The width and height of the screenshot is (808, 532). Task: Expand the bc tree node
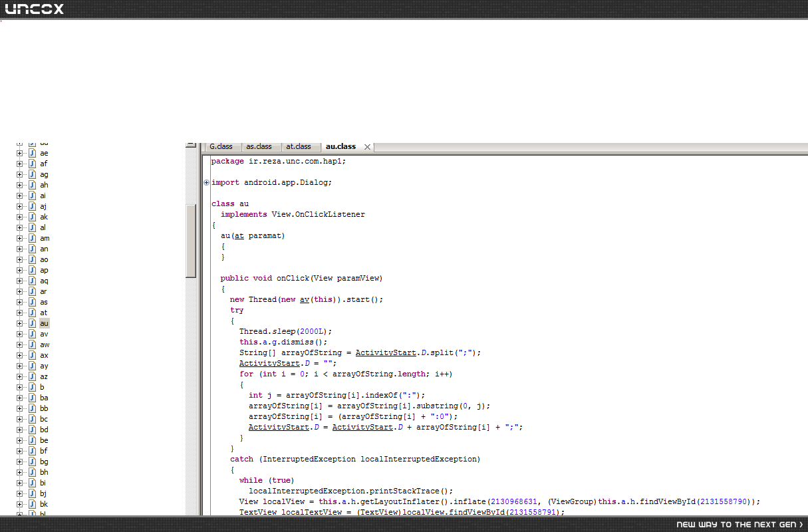tap(19, 419)
